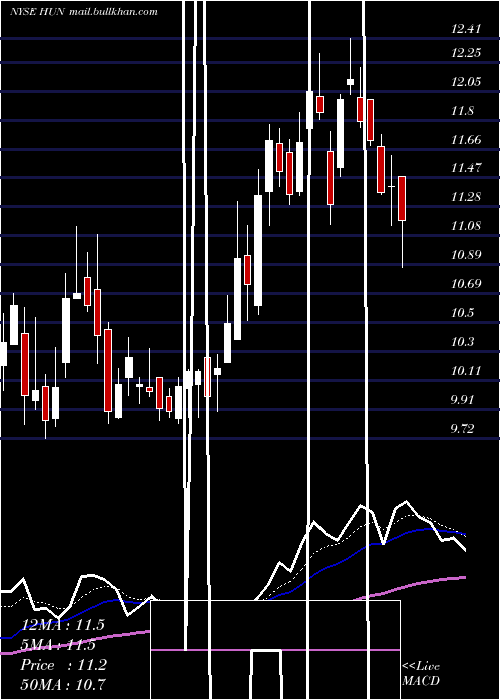
Task: Click the 12.05 price axis label
Action: [466, 82]
